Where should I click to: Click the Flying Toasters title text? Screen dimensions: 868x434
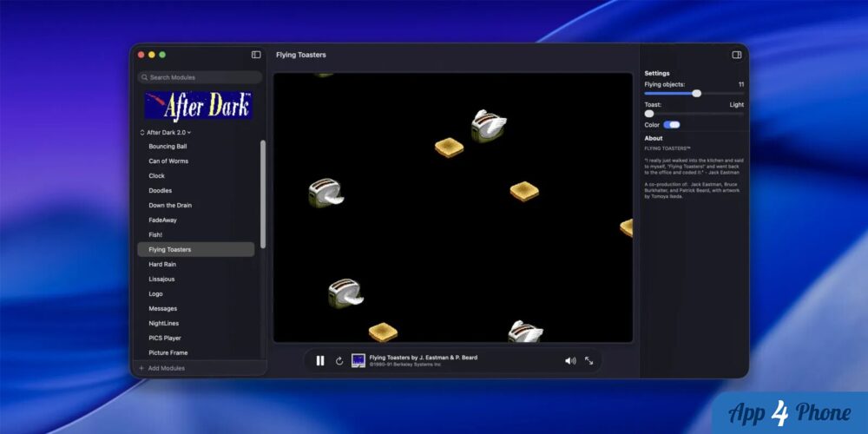click(x=301, y=55)
